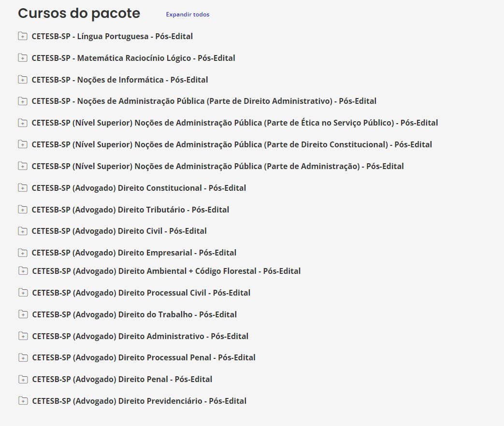Select the Direito Processual Penal course
Screen dimensions: 504x426
click(x=144, y=358)
